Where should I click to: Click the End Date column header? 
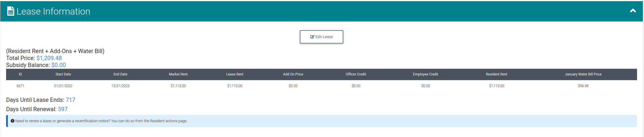(120, 74)
